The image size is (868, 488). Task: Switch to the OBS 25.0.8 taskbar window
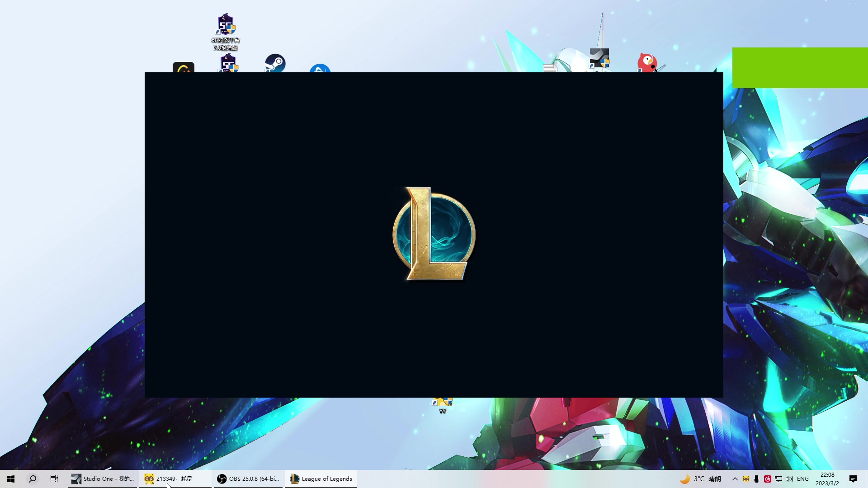click(248, 479)
